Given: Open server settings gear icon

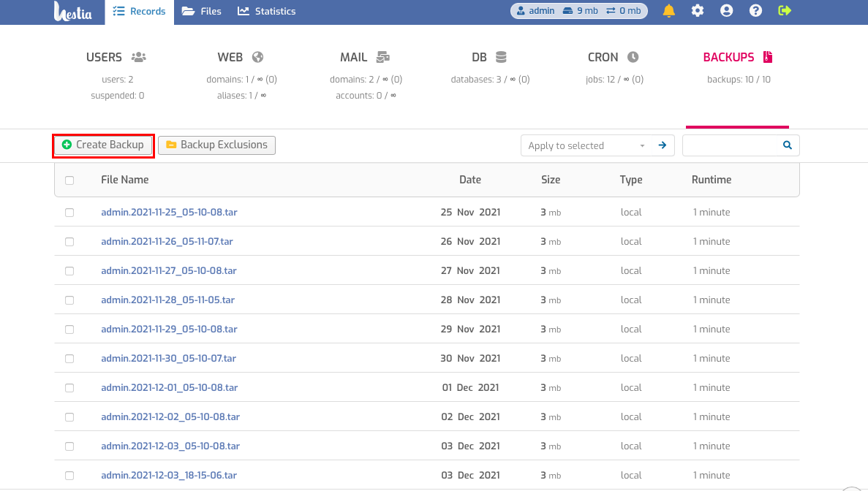Looking at the screenshot, I should [x=698, y=10].
